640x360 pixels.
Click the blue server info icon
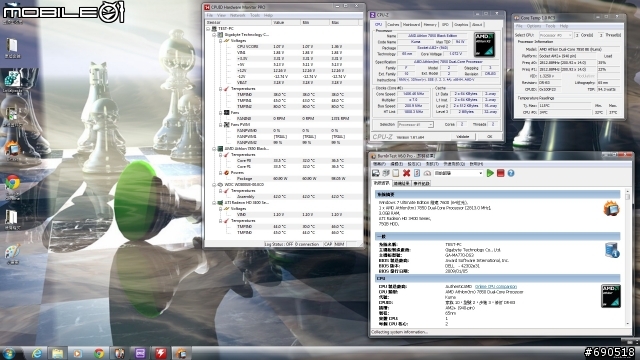tap(612, 250)
